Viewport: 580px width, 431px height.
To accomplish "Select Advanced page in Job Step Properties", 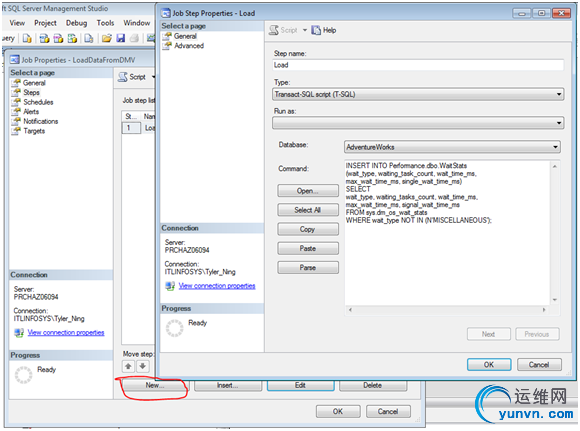I will pos(189,46).
